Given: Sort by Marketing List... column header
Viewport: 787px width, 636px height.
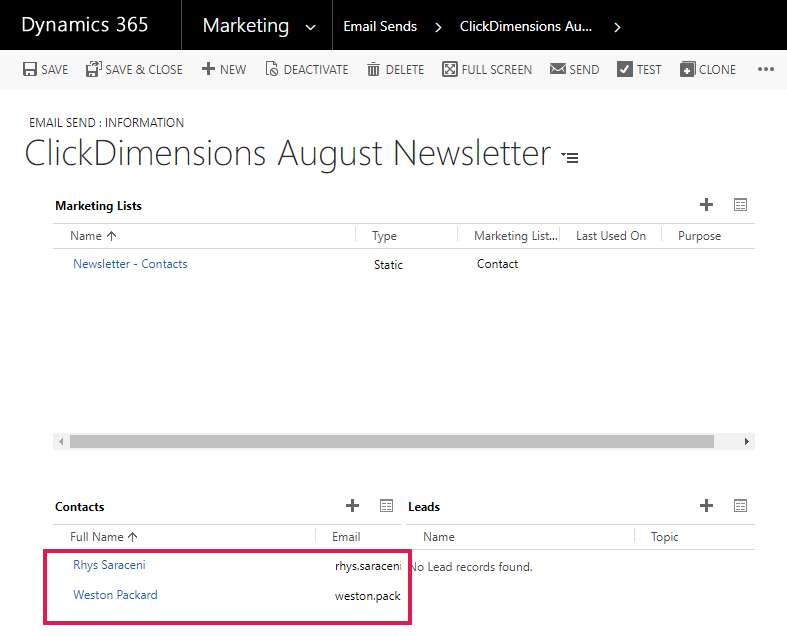Looking at the screenshot, I should coord(515,236).
